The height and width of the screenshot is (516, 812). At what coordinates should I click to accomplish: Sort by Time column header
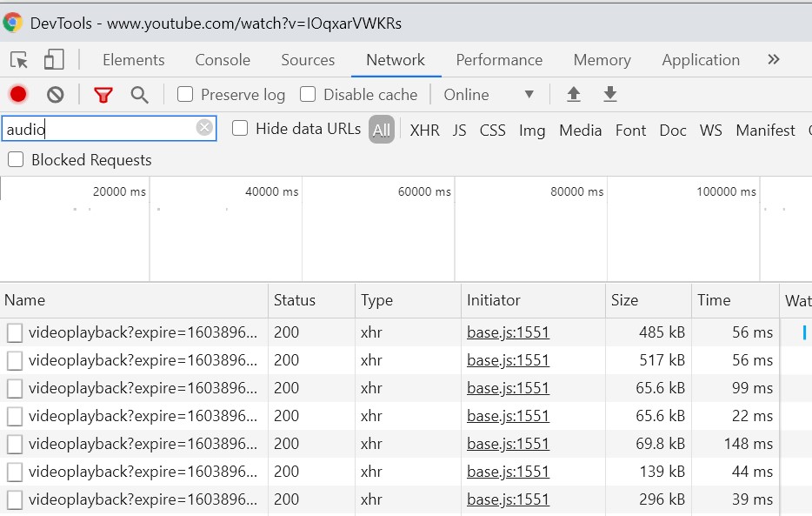pyautogui.click(x=735, y=300)
